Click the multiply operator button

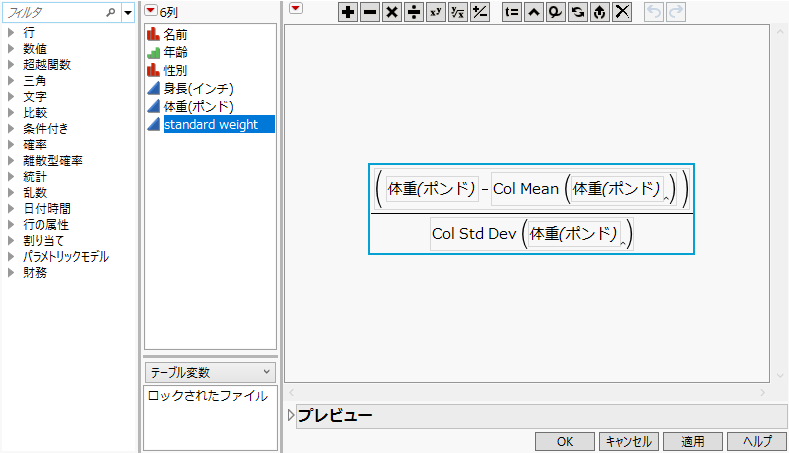pyautogui.click(x=392, y=12)
